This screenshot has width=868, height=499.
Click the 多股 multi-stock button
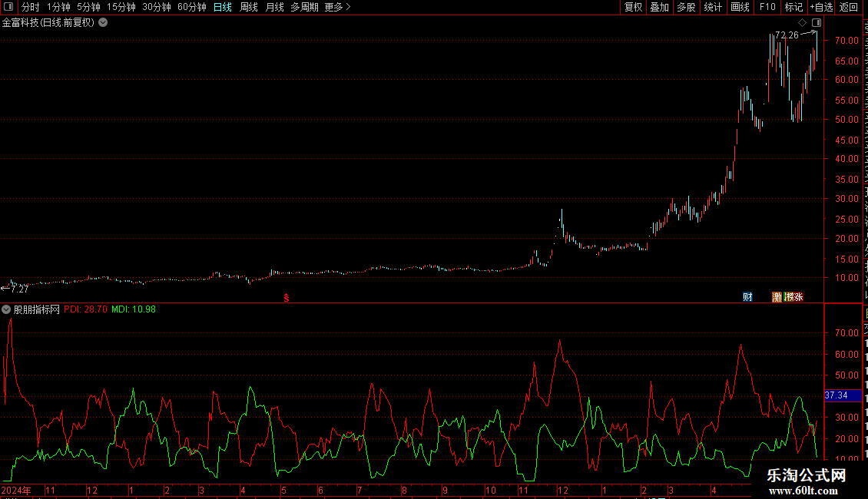pyautogui.click(x=687, y=7)
